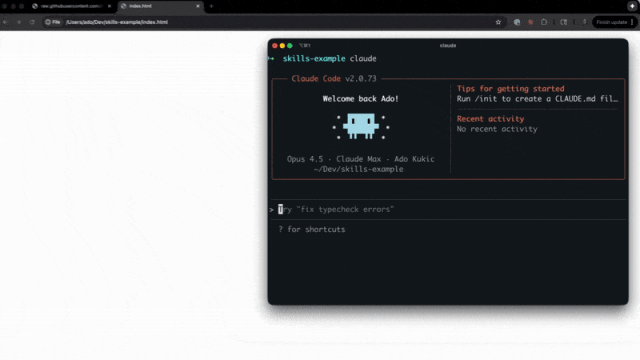Screen dimensions: 640x360
Task: Click "Run /init to create a CLAUDE.md" text
Action: point(537,99)
